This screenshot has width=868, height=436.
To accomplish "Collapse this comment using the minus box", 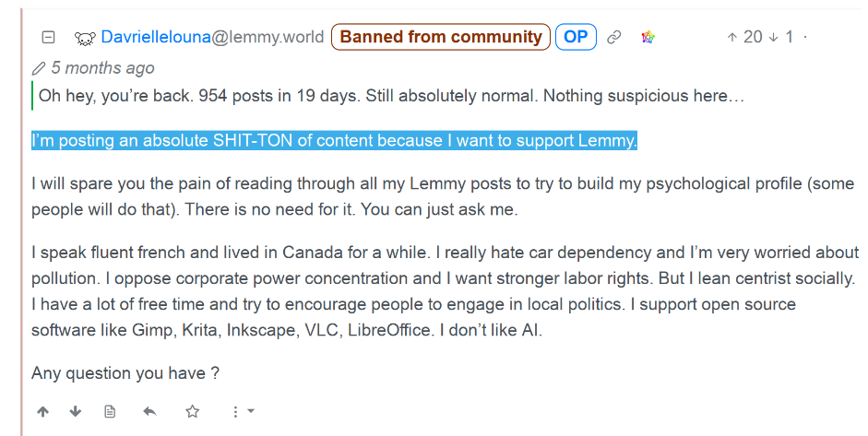I will [49, 38].
